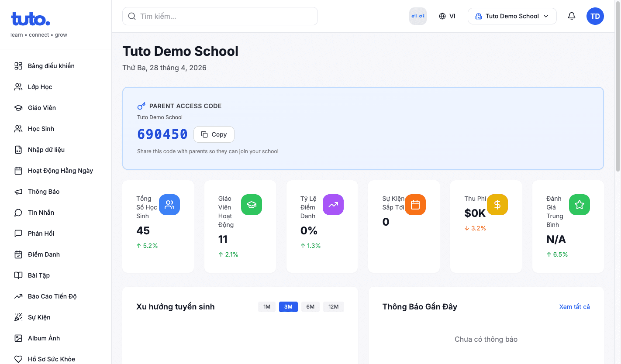This screenshot has height=364, width=621.
Task: Click the page vertical scrollbar
Action: [x=618, y=87]
